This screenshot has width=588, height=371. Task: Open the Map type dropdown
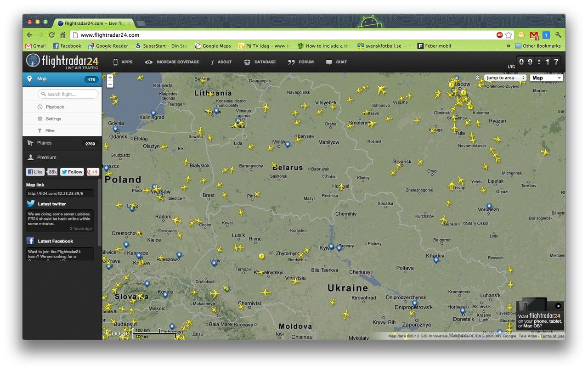coord(546,78)
